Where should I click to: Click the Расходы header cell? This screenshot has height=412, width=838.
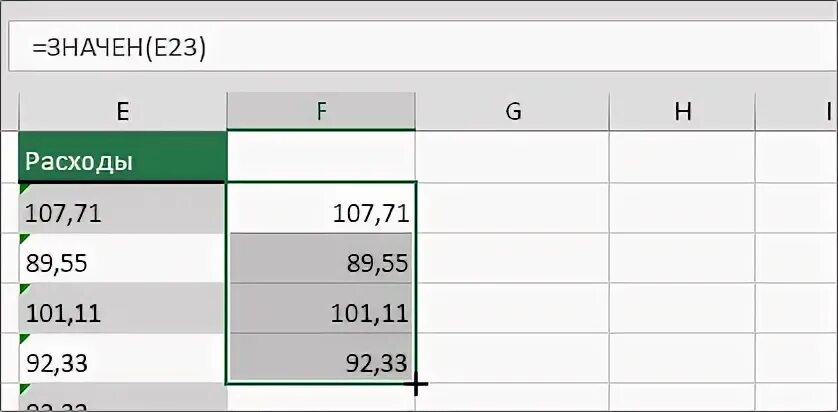[x=123, y=157]
